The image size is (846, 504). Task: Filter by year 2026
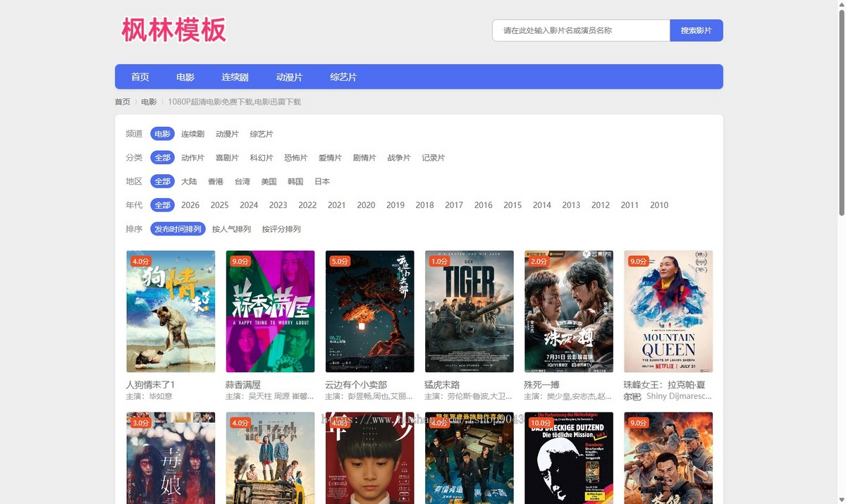[190, 205]
